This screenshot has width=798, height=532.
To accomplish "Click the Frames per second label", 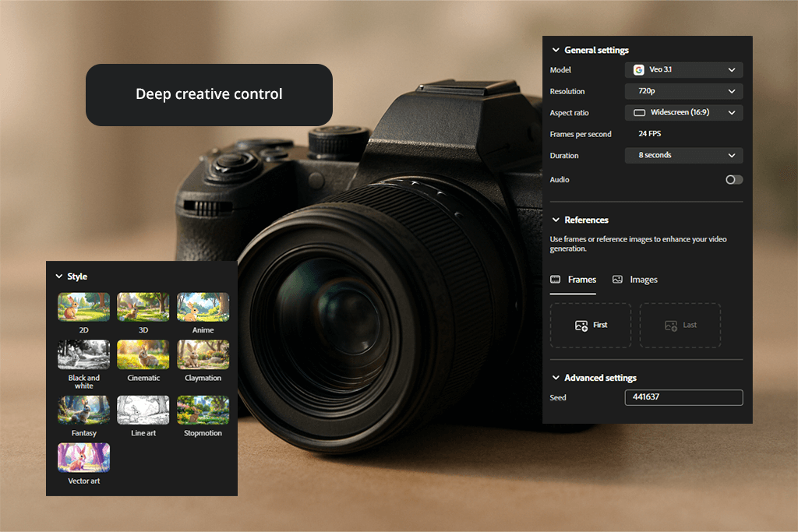I will tap(580, 134).
